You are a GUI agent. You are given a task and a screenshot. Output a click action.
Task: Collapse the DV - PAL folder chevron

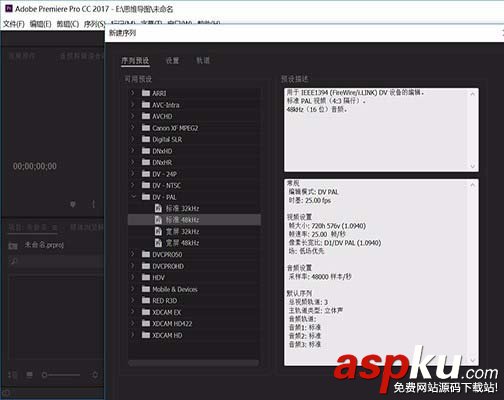coord(133,197)
